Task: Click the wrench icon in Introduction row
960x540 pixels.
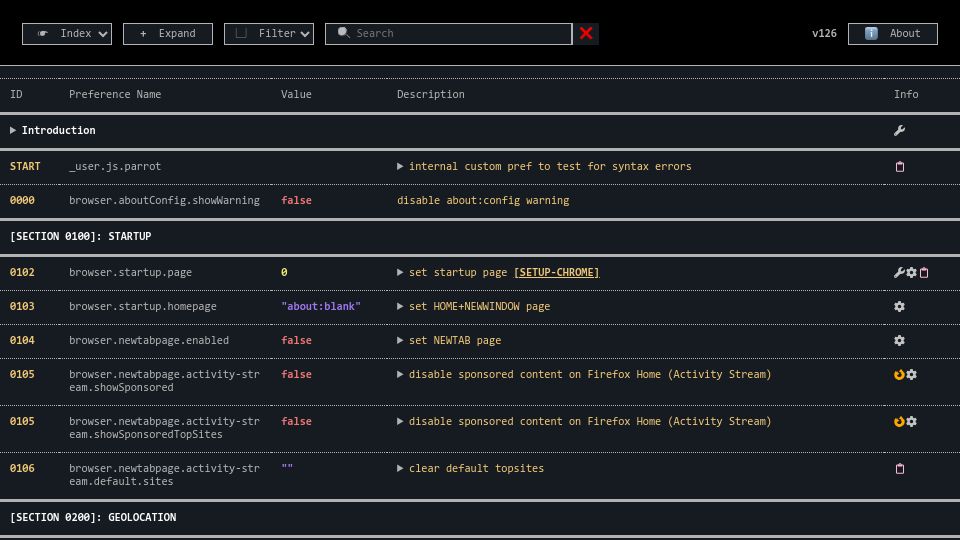Action: [x=899, y=130]
